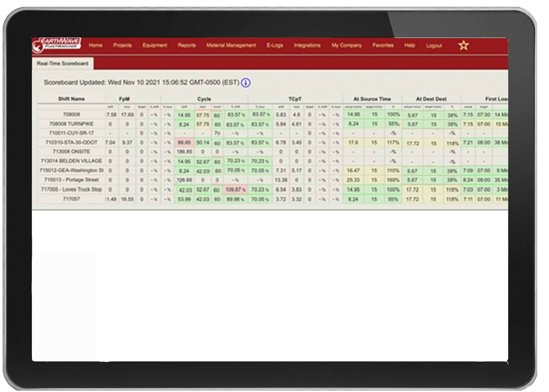Open the Integrations menu
Viewport: 549px width, 392px height.
pos(307,45)
